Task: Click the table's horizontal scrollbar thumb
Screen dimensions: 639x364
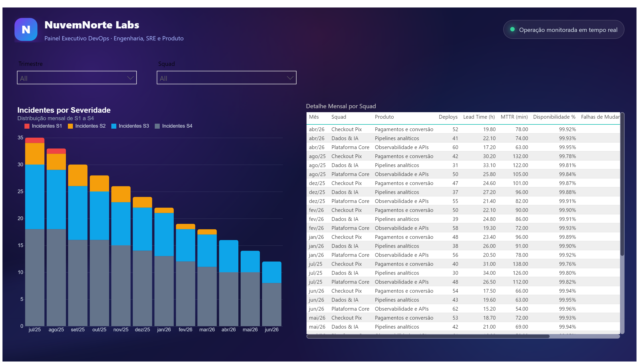Action: pyautogui.click(x=428, y=337)
